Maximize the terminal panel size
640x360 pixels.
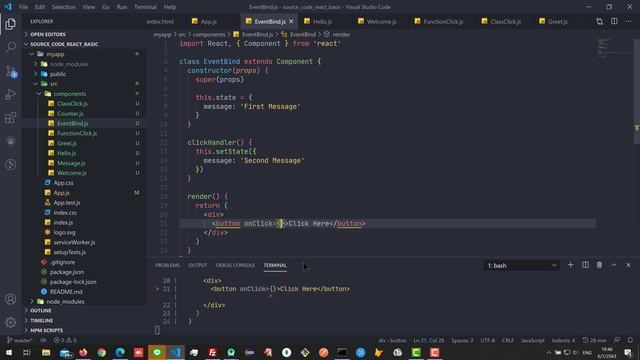(614, 265)
